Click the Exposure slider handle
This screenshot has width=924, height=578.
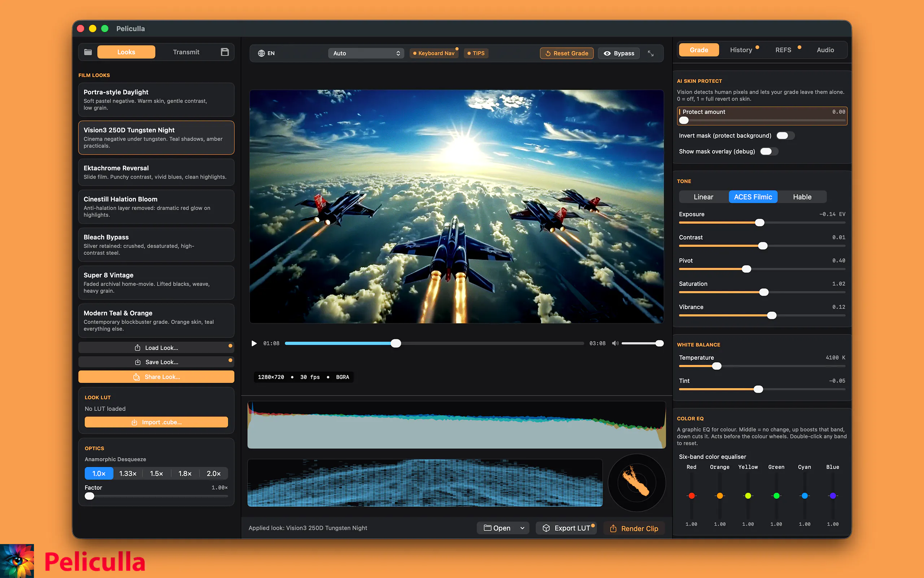tap(760, 223)
